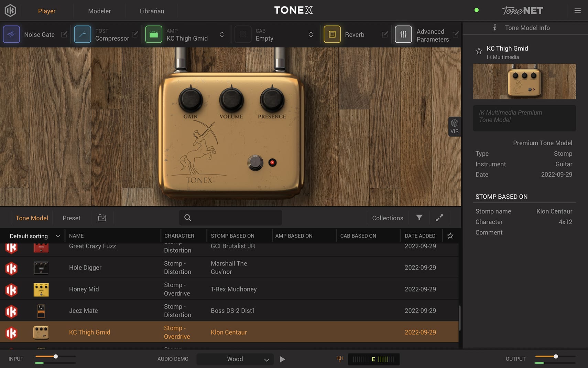
Task: Expand the AMP model selector chevron
Action: click(x=222, y=34)
